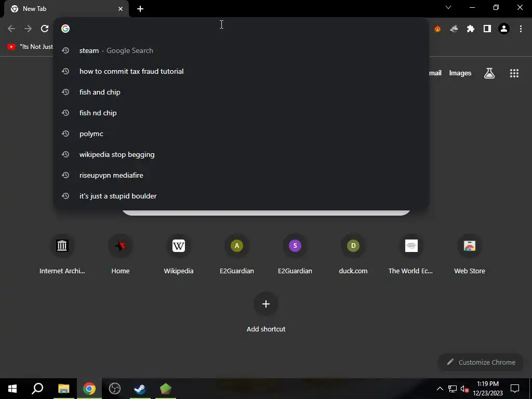The height and width of the screenshot is (399, 532).
Task: Open the Home shortcut tile
Action: pyautogui.click(x=121, y=254)
